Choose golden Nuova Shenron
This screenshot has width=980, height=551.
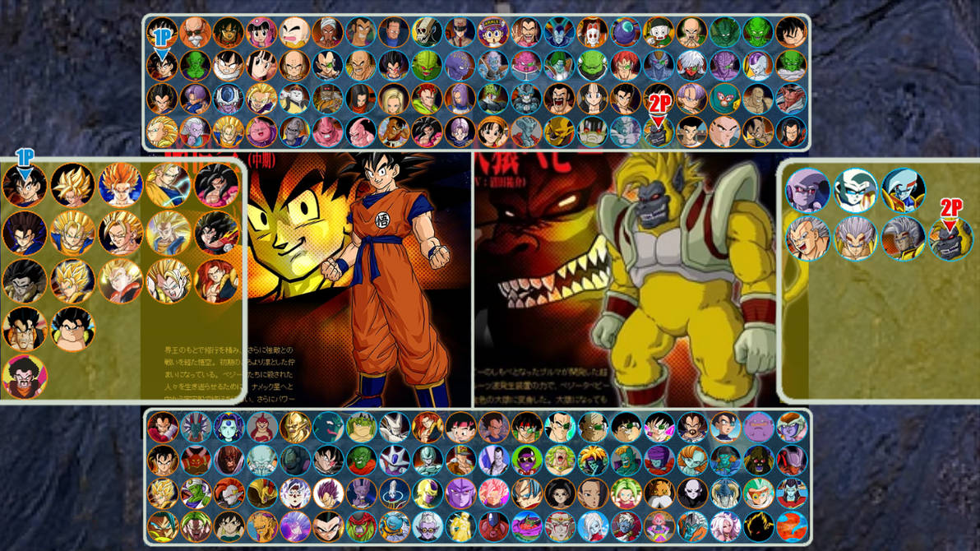tap(294, 427)
